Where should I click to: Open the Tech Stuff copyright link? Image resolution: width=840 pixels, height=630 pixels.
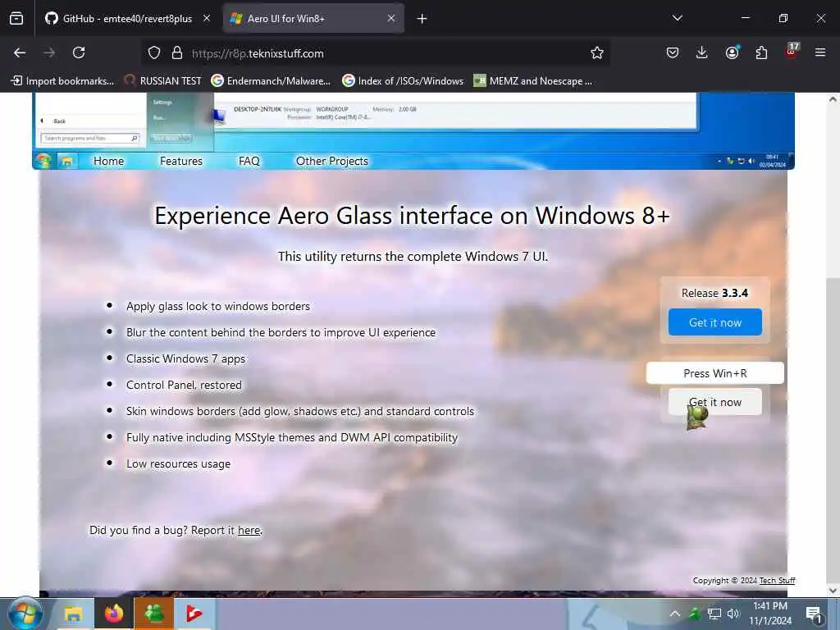(778, 580)
